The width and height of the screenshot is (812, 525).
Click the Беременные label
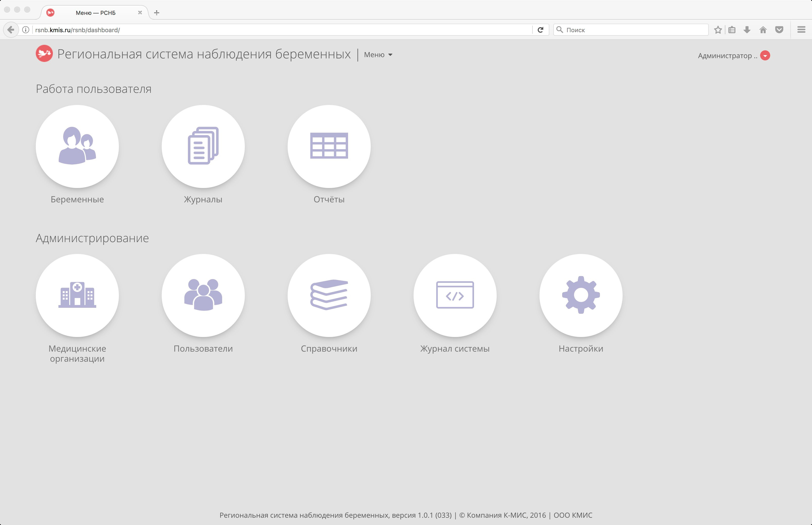(77, 199)
